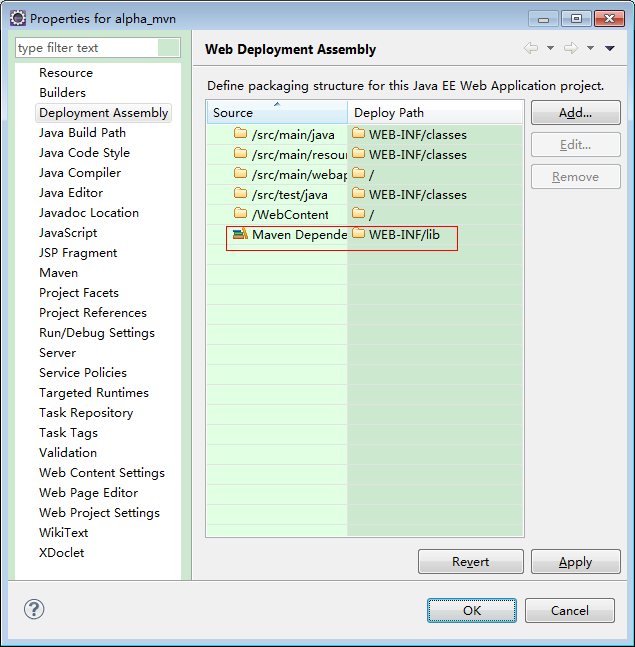This screenshot has height=647, width=635.
Task: Click the help question mark icon
Action: (34, 609)
